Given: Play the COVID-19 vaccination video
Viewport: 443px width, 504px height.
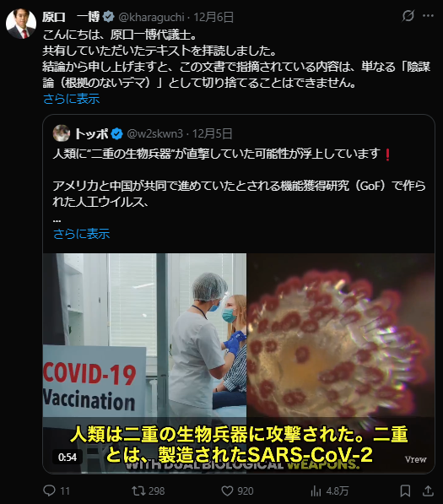Looking at the screenshot, I should 239,363.
